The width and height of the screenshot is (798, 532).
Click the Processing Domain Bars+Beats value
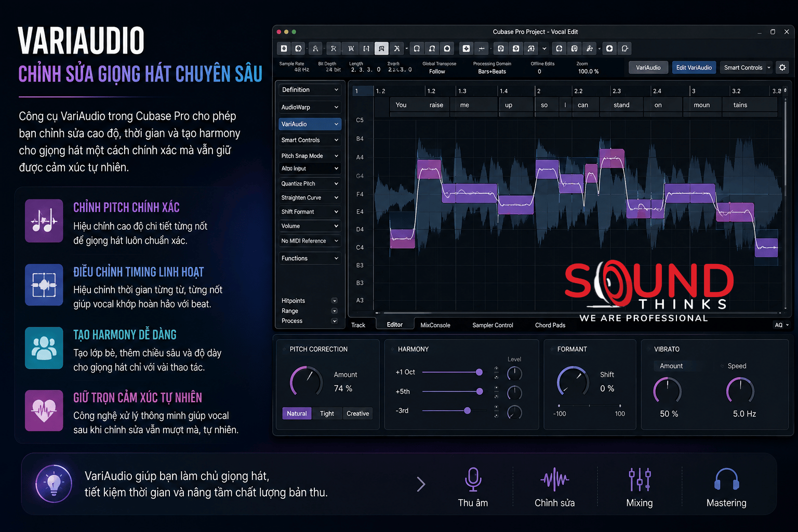492,72
